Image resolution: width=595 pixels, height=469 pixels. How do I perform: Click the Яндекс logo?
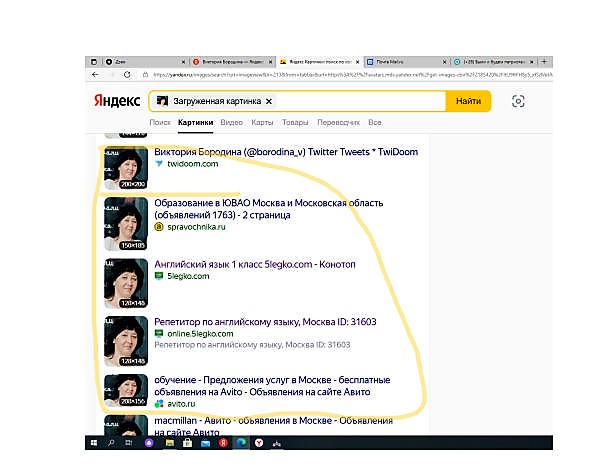pos(117,101)
